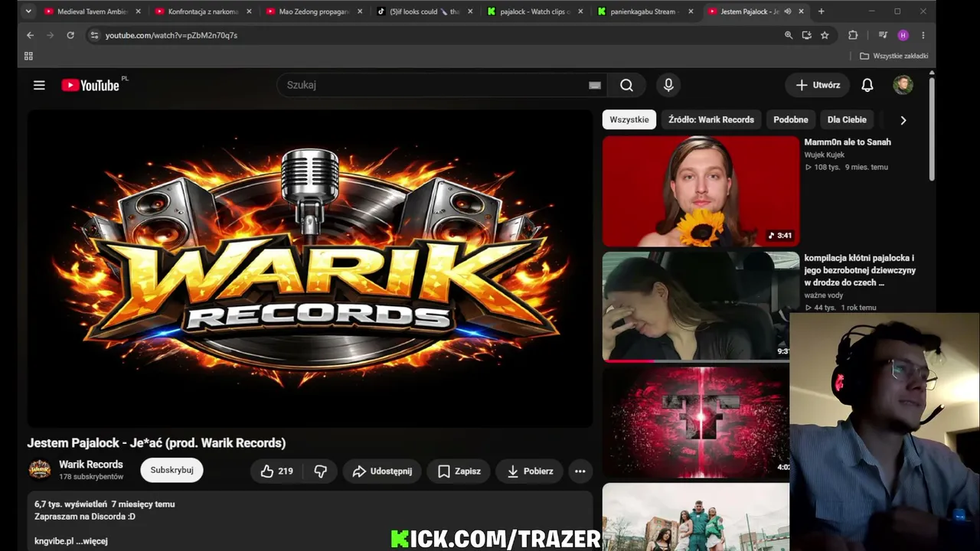This screenshot has width=980, height=551.
Task: Close the panienkagabu Stream tab
Action: pyautogui.click(x=691, y=11)
